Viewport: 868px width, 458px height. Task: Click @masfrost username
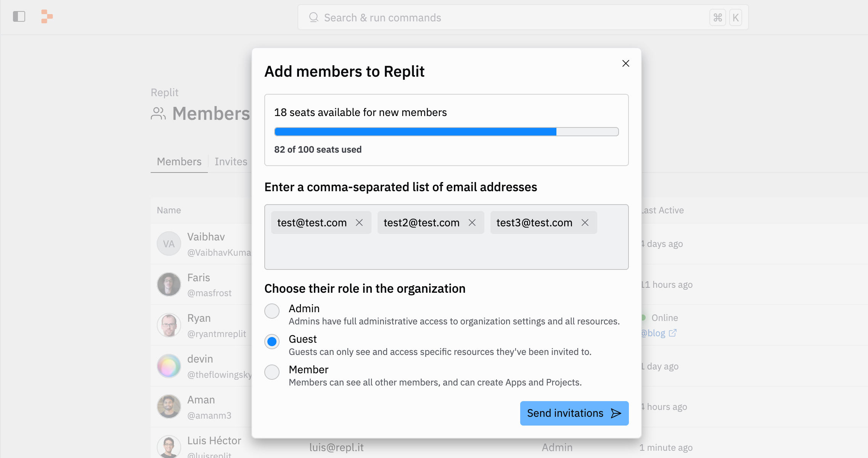click(209, 293)
